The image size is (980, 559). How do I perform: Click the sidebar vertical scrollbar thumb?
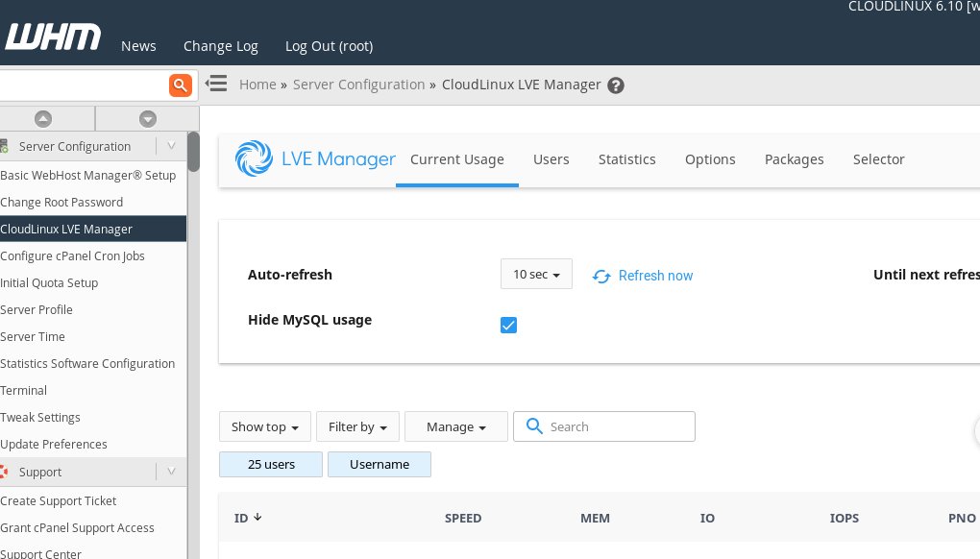tap(194, 151)
